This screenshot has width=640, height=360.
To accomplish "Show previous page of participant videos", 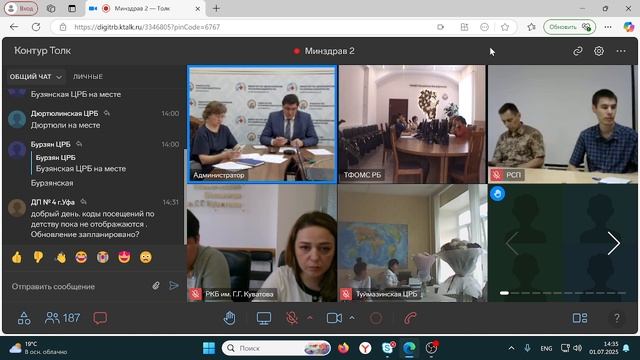I will 512,244.
